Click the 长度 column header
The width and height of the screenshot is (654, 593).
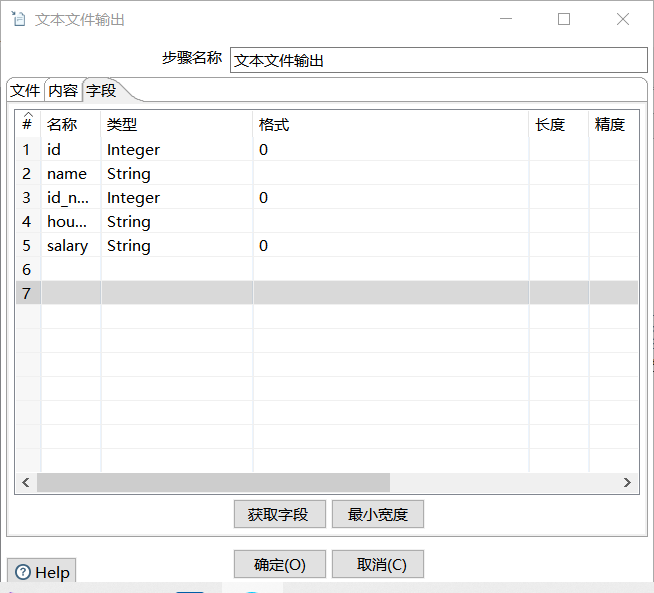[x=559, y=124]
